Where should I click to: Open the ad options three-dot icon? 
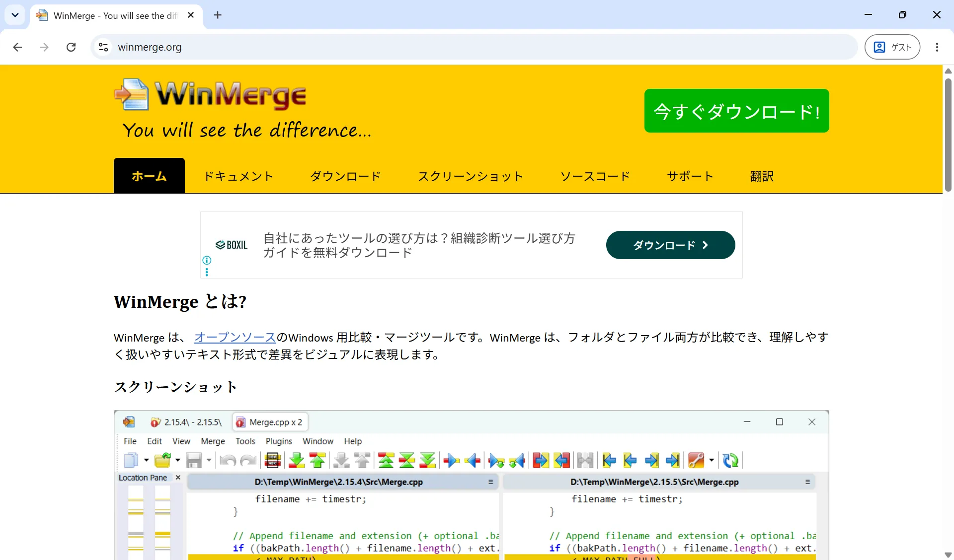pyautogui.click(x=207, y=272)
